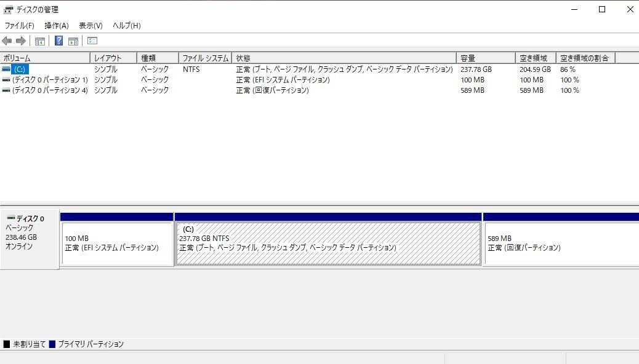Click the プライマリ パーティション legend label
Screen dimensions: 639x364
91,344
